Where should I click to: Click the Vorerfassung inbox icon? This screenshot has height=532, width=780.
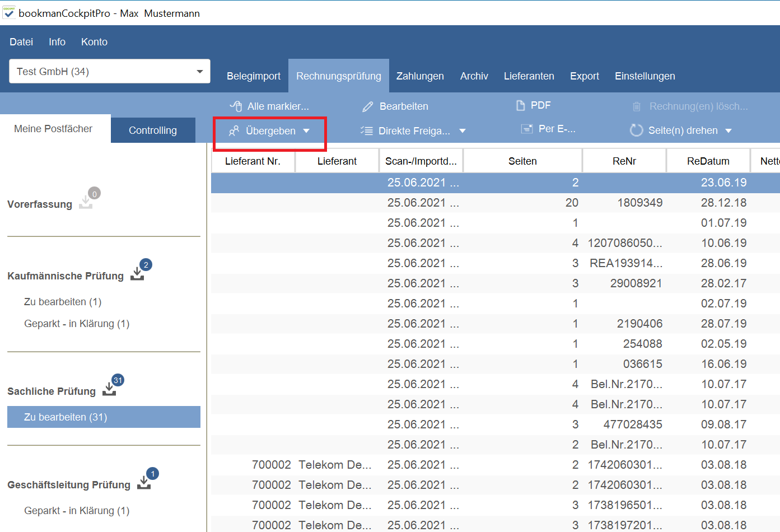86,202
